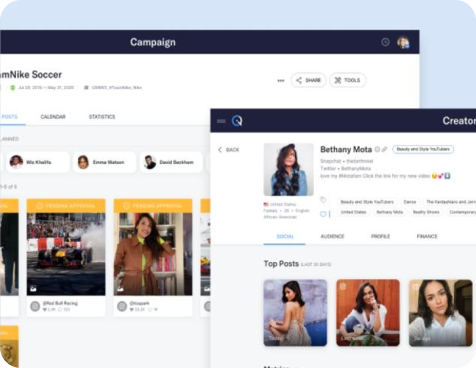Click the calendar icon next to campaign dates
This screenshot has width=476, height=368.
tap(13, 88)
